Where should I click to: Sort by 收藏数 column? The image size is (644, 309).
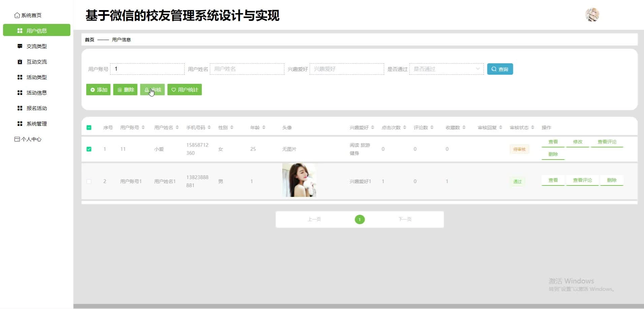point(464,128)
